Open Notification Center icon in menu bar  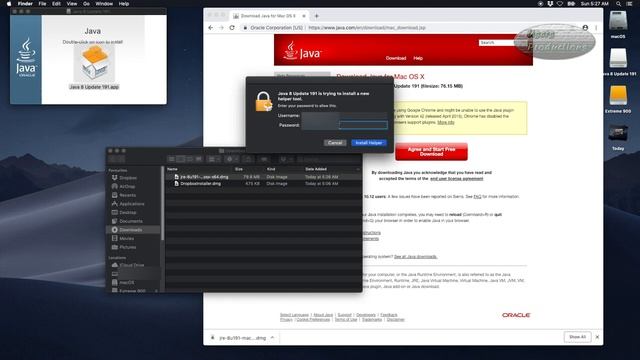pyautogui.click(x=629, y=4)
